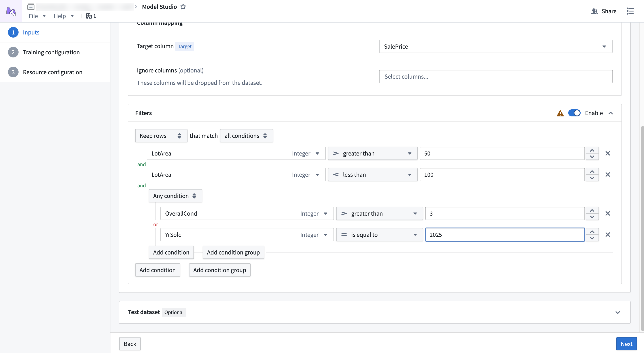
Task: Remove the OverallCond greater than 3 condition
Action: (608, 213)
